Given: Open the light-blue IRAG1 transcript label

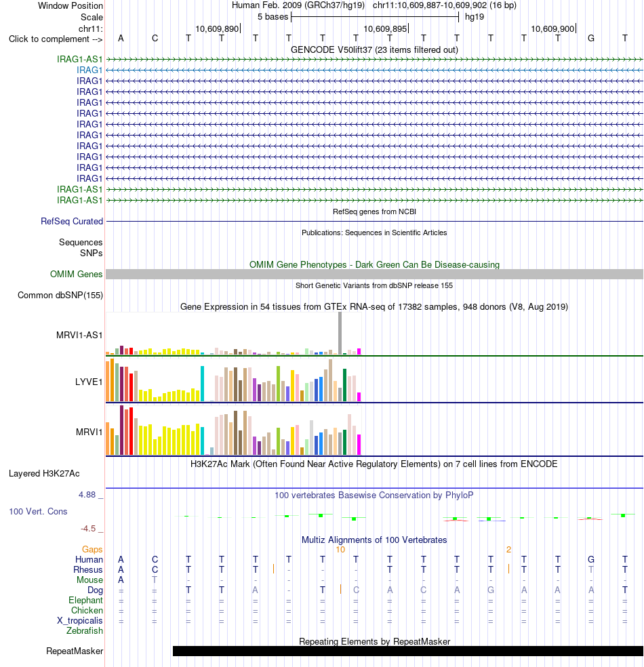Looking at the screenshot, I should tap(89, 70).
